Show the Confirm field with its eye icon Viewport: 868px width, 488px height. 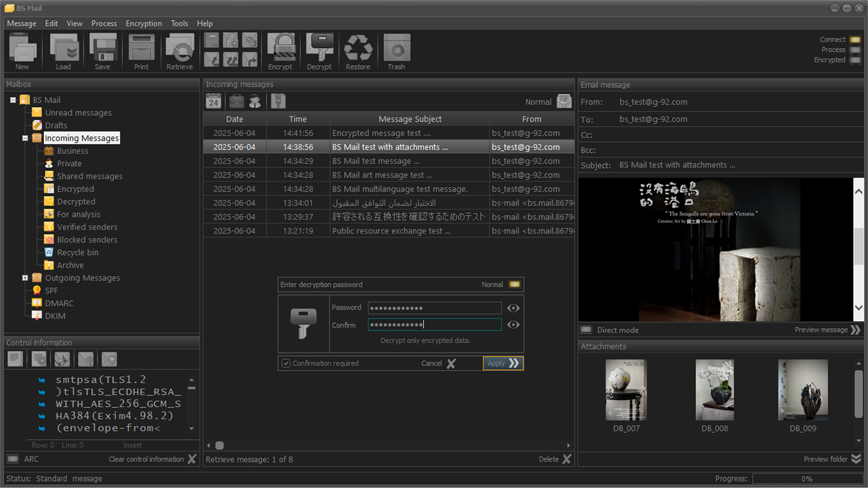(513, 325)
